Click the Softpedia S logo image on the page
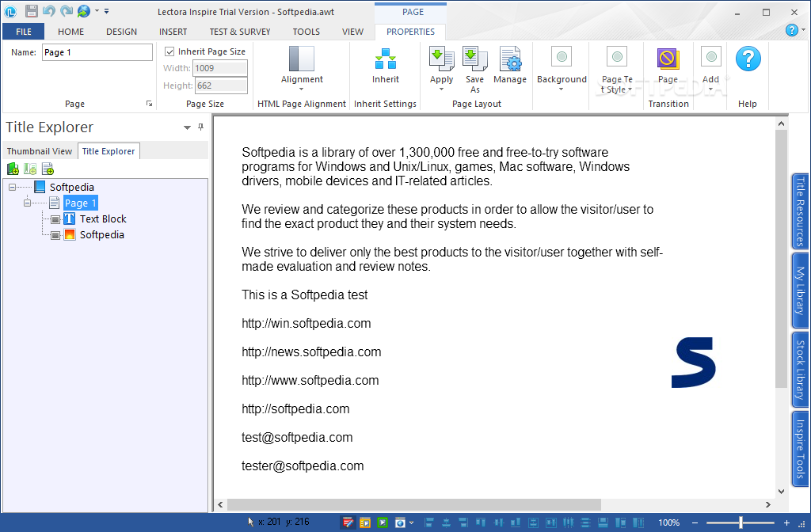 [x=693, y=363]
